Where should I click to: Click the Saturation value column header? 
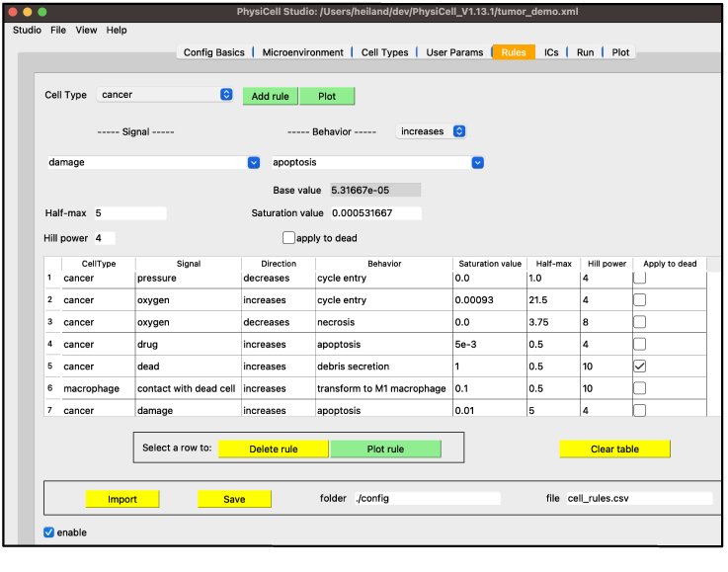[x=490, y=264]
